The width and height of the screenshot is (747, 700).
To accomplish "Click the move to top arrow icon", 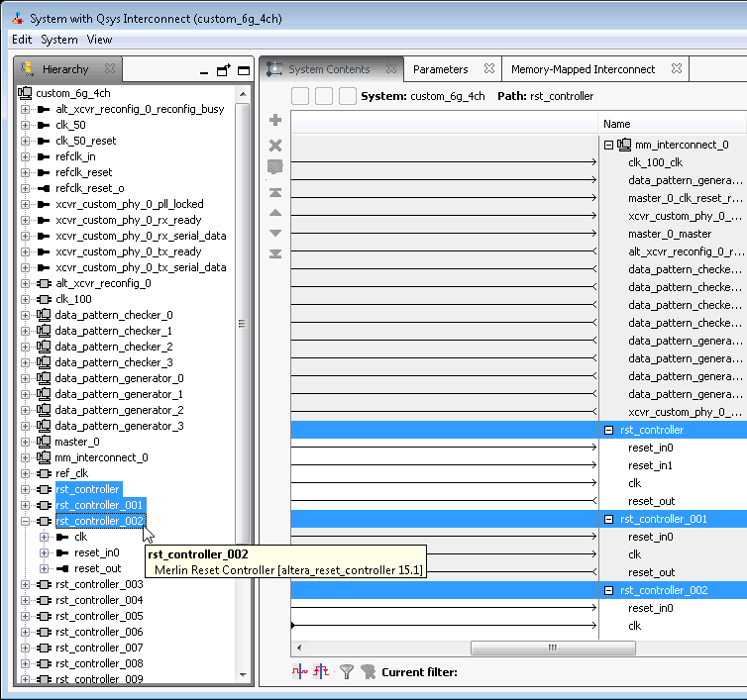I will point(275,192).
